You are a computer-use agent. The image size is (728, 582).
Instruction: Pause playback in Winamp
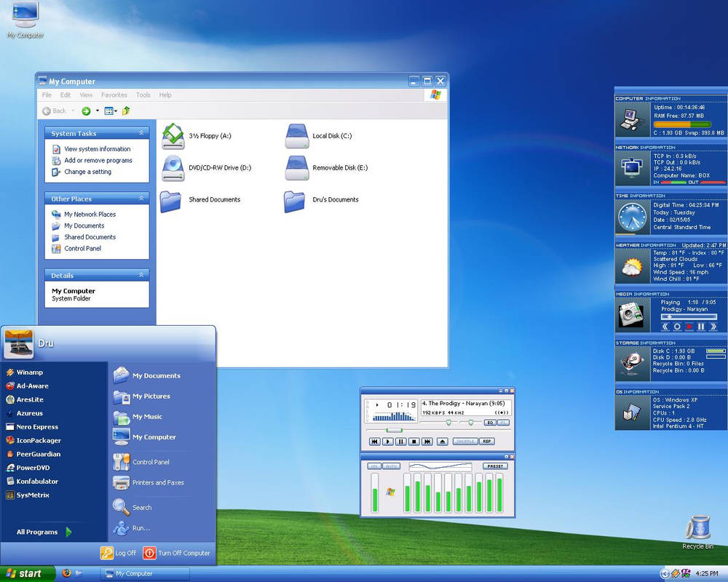point(400,442)
